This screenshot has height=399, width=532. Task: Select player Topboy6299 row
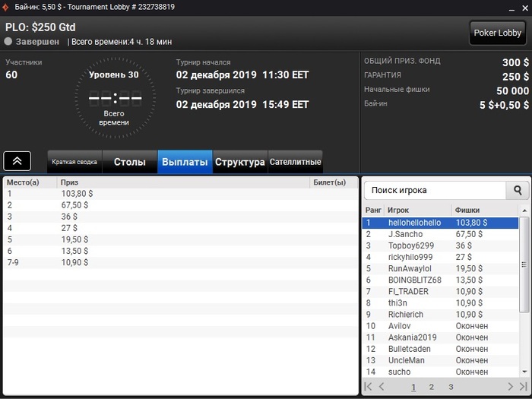[440, 245]
